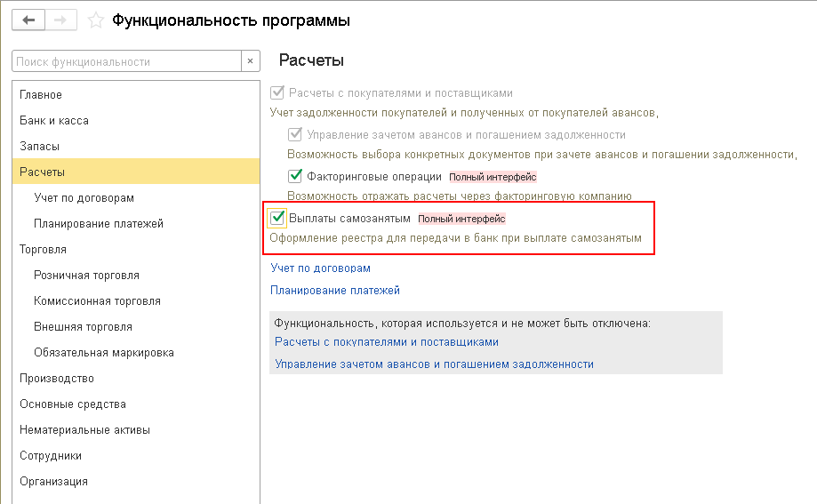Select Учет по договорам in sidebar

[84, 198]
